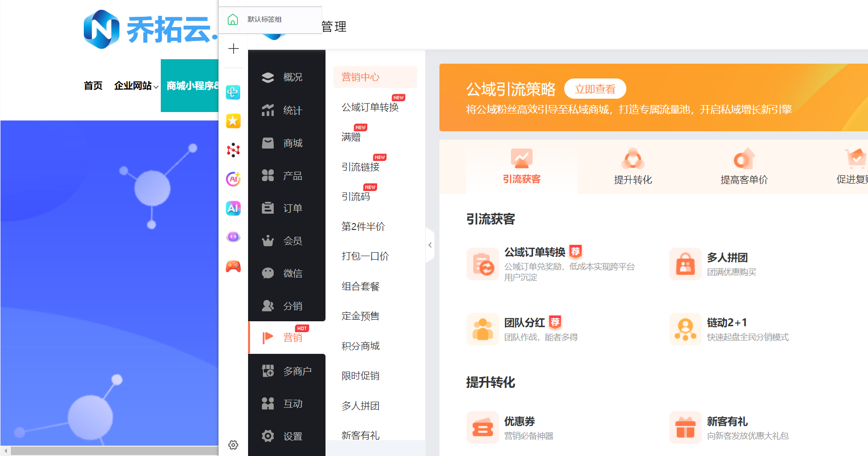This screenshot has height=456, width=868.
Task: Open 第2件半价 in the submenu
Action: pyautogui.click(x=363, y=227)
